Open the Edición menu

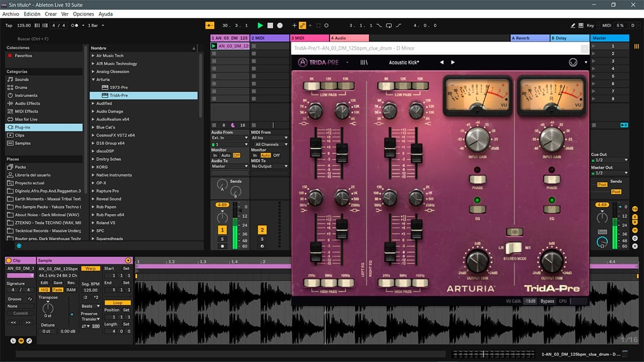32,14
